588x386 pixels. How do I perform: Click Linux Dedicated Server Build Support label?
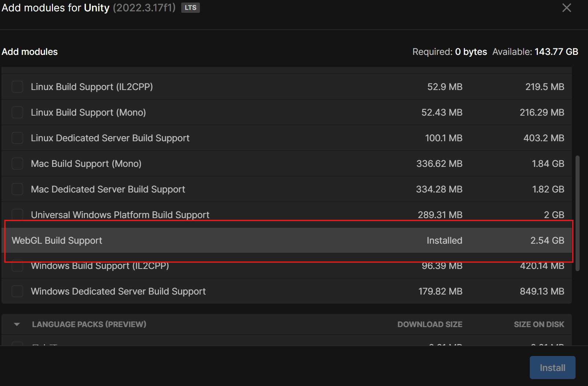[x=110, y=138]
